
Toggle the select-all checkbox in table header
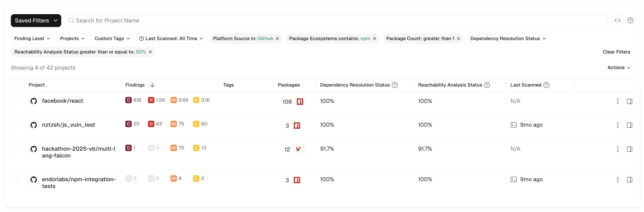[14, 85]
